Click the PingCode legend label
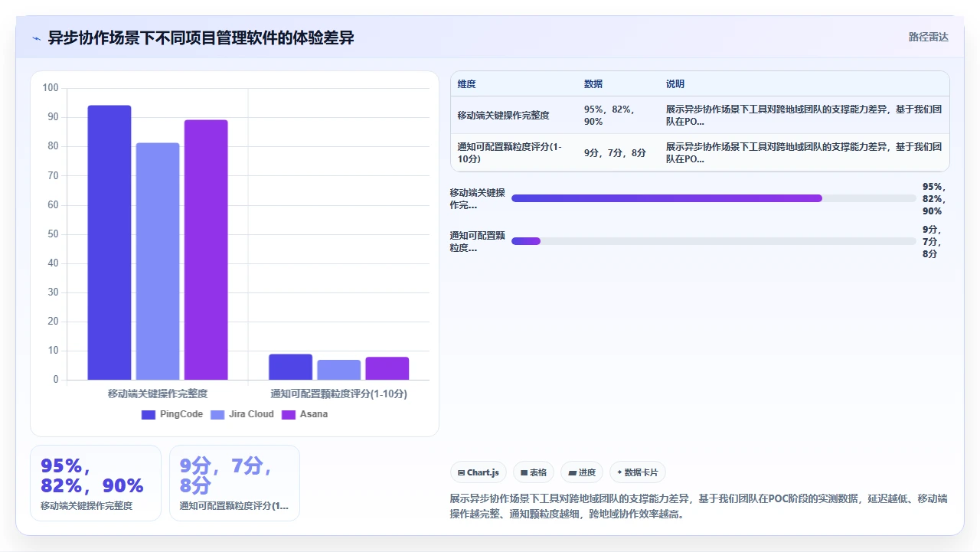 point(181,414)
